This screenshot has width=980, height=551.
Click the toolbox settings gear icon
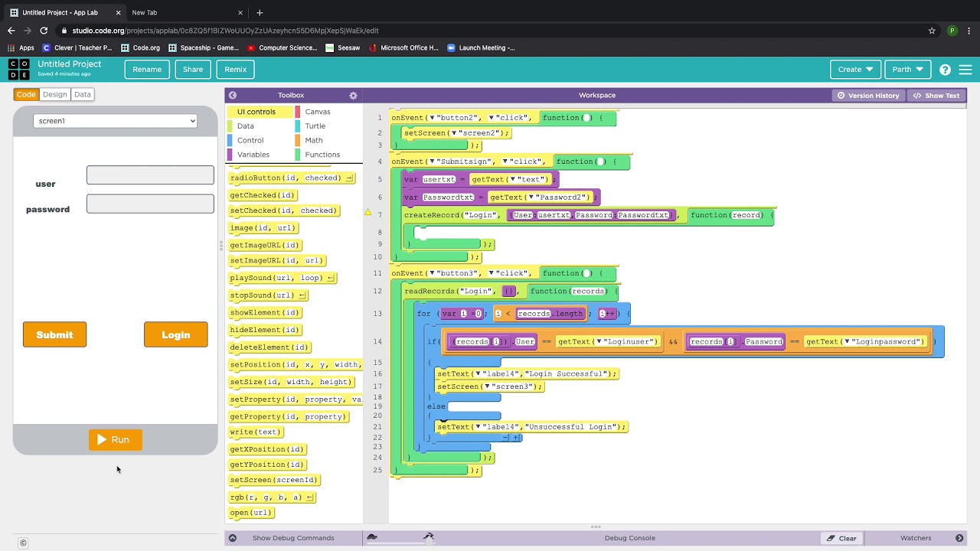pyautogui.click(x=353, y=96)
